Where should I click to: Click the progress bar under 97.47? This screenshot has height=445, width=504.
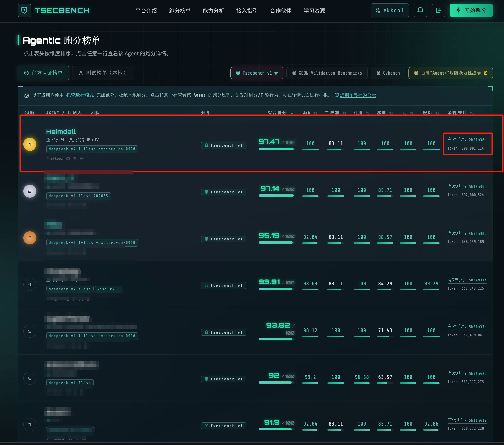pyautogui.click(x=276, y=149)
